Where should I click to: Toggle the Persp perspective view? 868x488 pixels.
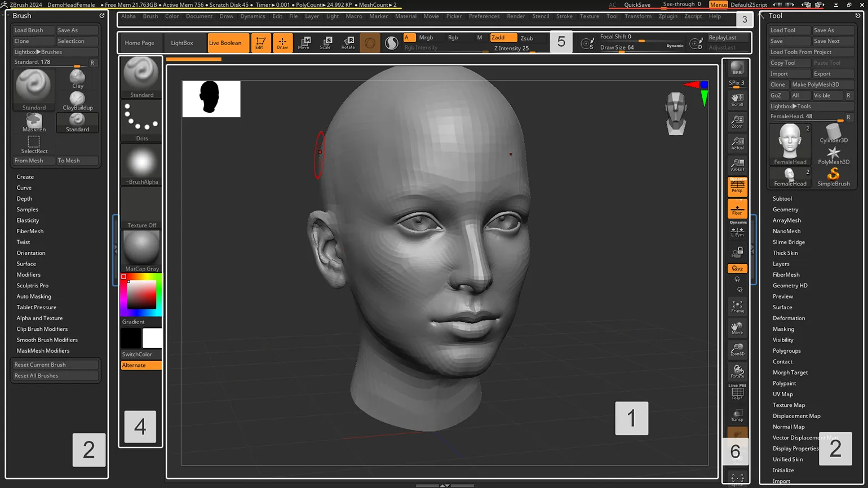[737, 187]
